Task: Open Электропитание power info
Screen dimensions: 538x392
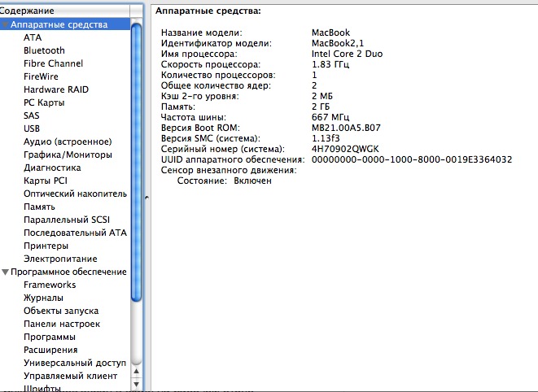Action: [60, 259]
